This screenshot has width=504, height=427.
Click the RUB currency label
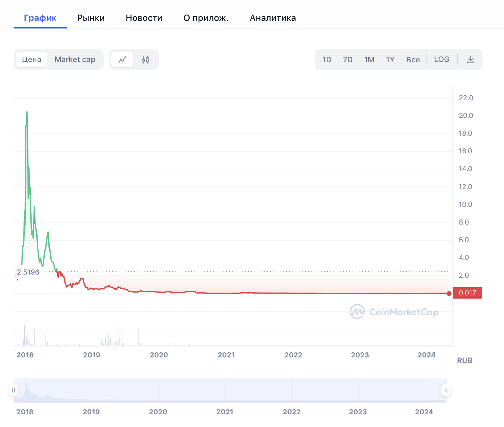click(464, 361)
